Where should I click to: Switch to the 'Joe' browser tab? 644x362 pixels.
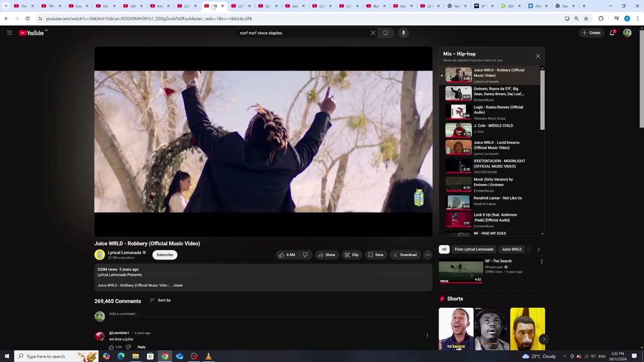coord(106,6)
